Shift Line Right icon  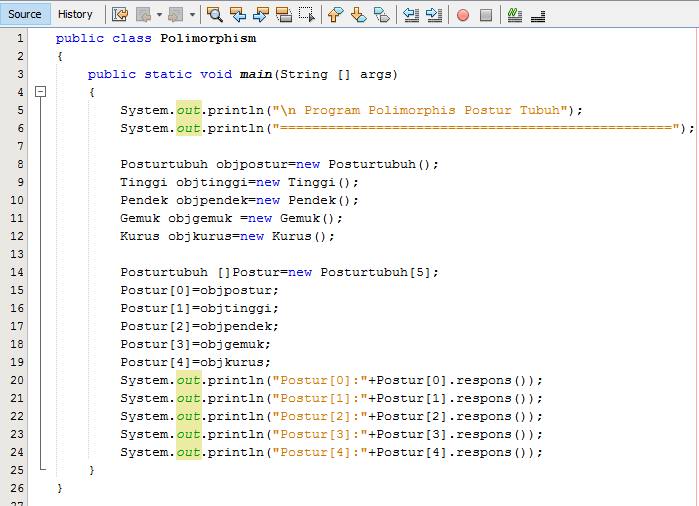pyautogui.click(x=434, y=15)
